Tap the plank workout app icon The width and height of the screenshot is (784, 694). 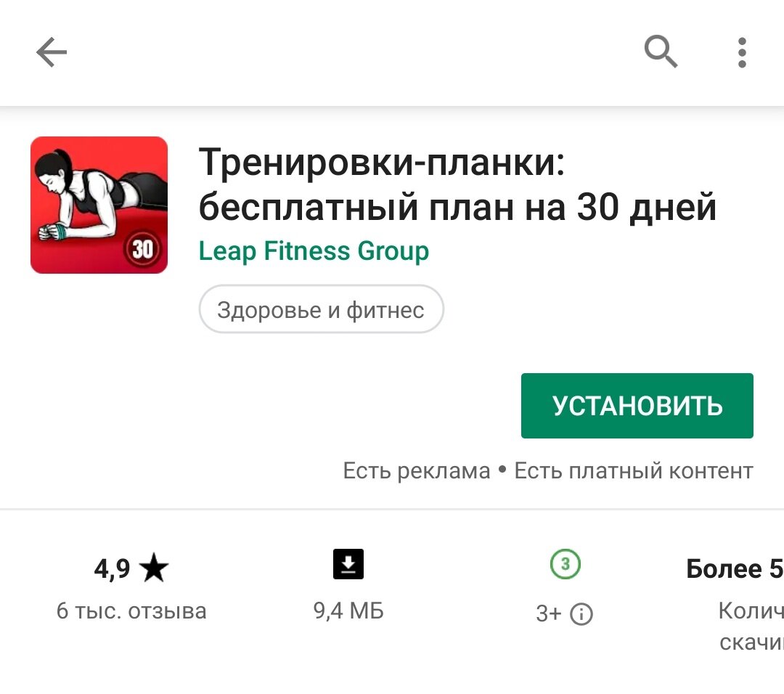(x=99, y=205)
